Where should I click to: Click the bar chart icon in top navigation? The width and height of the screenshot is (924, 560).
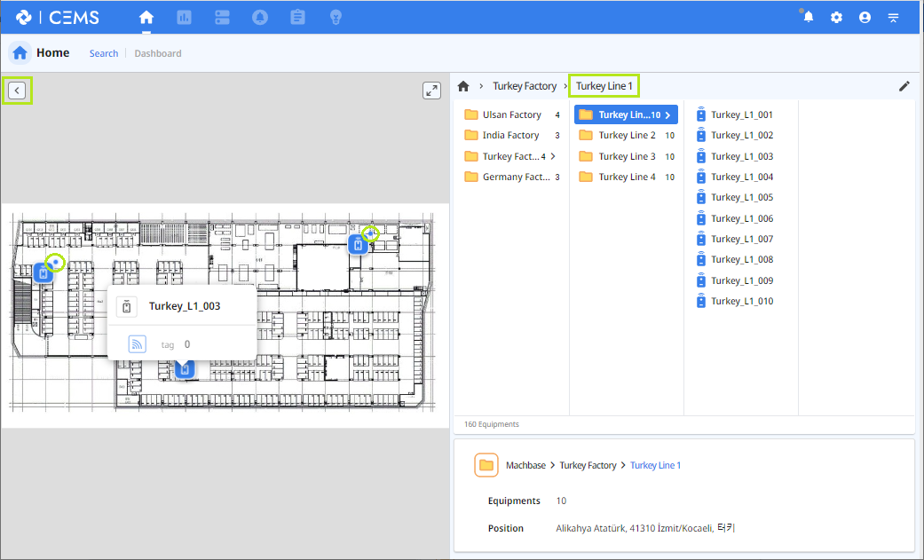pyautogui.click(x=184, y=17)
